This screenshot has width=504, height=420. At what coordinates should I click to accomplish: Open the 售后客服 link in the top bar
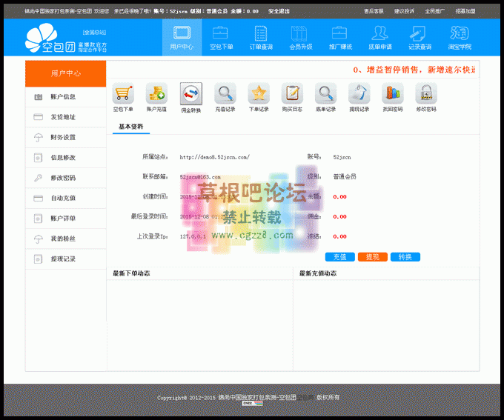tap(374, 11)
